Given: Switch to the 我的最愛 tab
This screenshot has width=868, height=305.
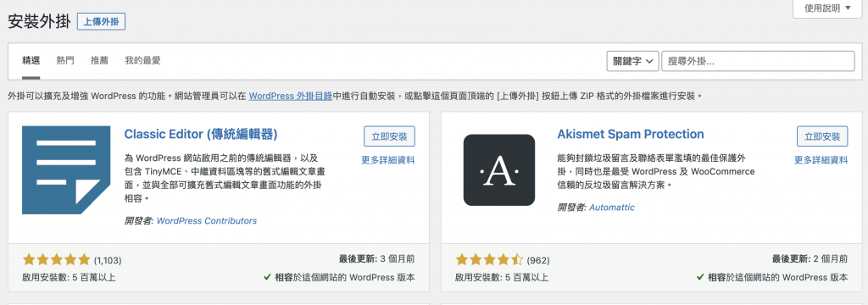Looking at the screenshot, I should 142,60.
